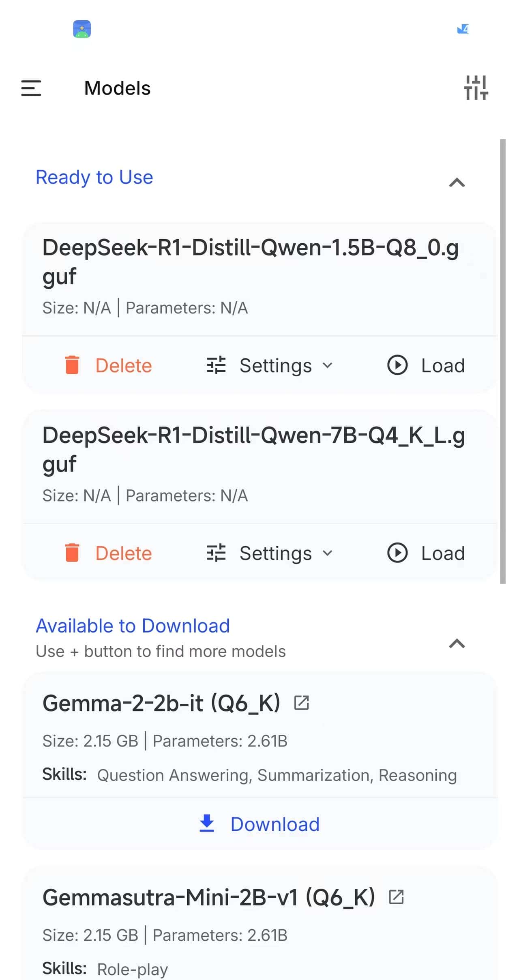Viewport: 519px width, 980px height.
Task: Tap the Android app icon in status bar
Action: coord(82,29)
